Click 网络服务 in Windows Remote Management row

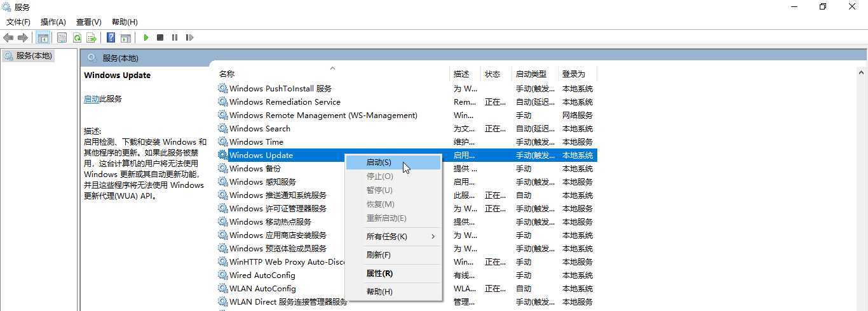[x=577, y=115]
